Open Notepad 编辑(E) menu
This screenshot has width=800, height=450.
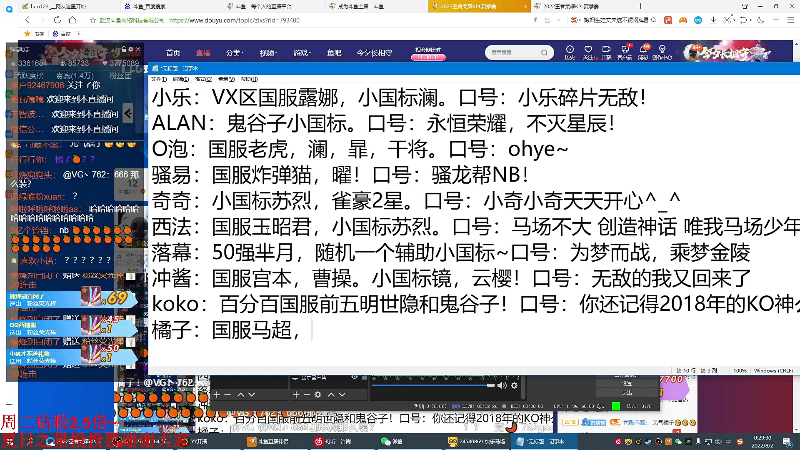tap(181, 79)
